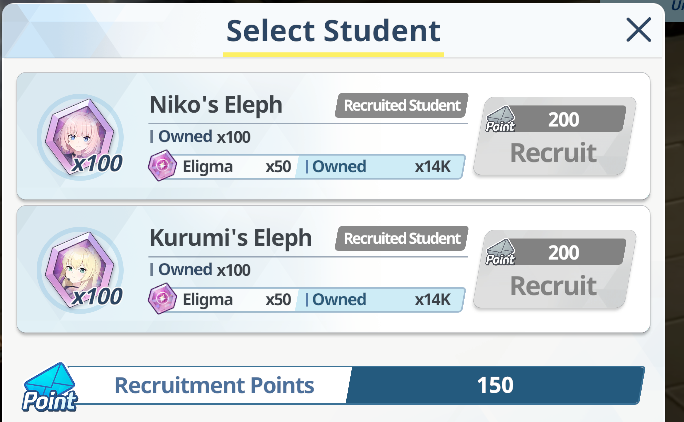Image resolution: width=684 pixels, height=422 pixels.
Task: Close the Select Student dialog
Action: pyautogui.click(x=639, y=30)
